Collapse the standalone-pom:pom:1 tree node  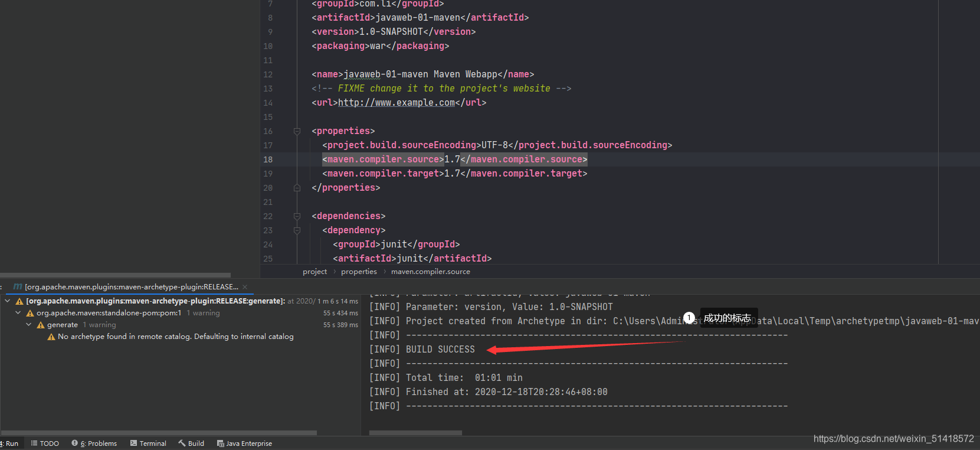pos(18,313)
